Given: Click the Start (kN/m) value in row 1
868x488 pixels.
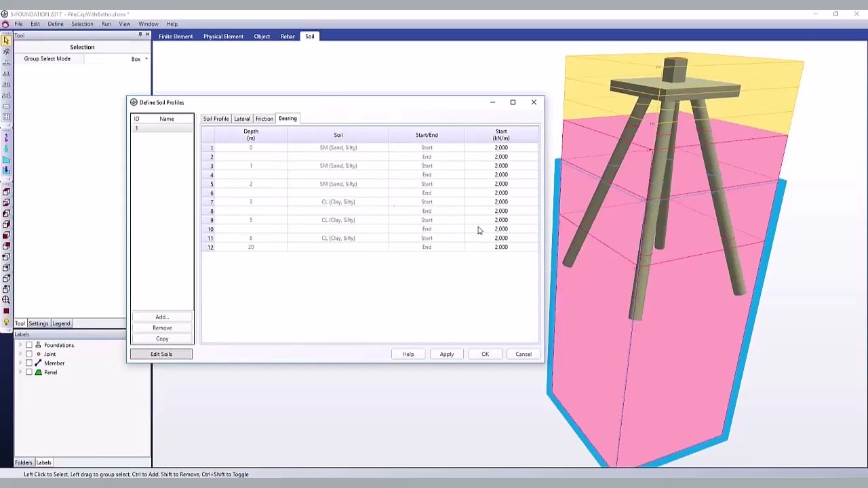Looking at the screenshot, I should click(x=501, y=147).
